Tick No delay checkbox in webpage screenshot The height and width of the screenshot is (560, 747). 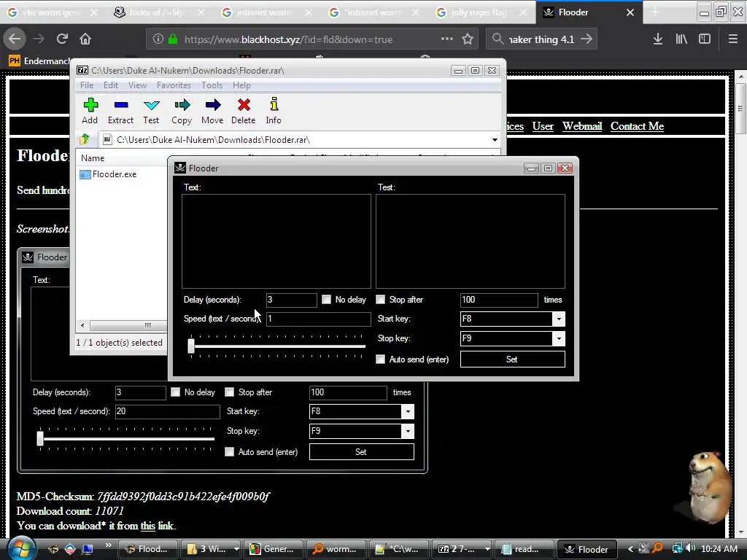pos(175,392)
